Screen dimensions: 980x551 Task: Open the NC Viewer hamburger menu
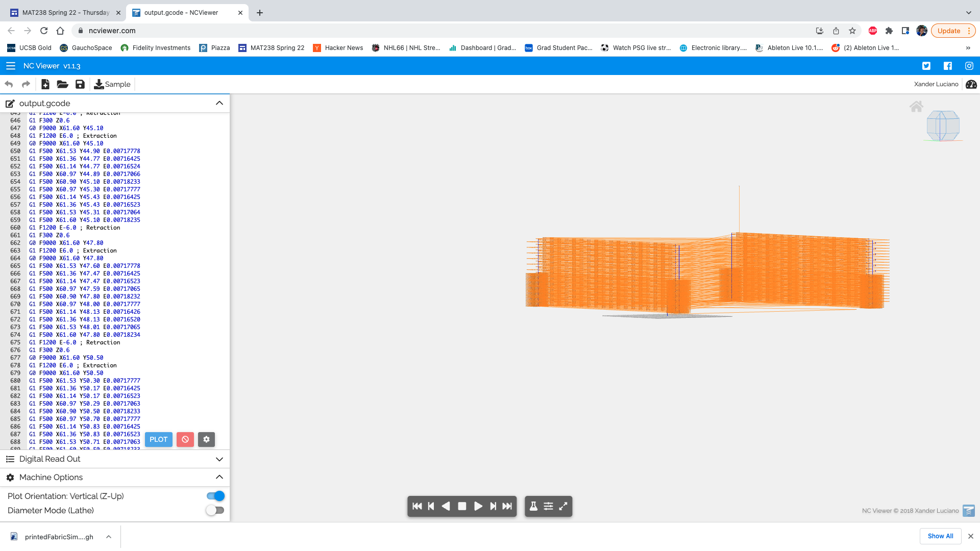pyautogui.click(x=11, y=66)
